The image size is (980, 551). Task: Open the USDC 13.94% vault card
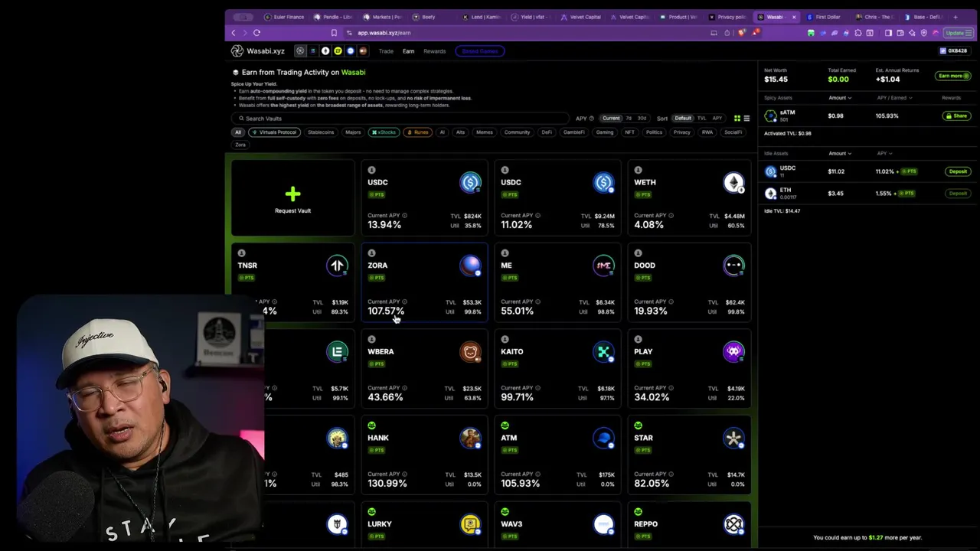425,198
